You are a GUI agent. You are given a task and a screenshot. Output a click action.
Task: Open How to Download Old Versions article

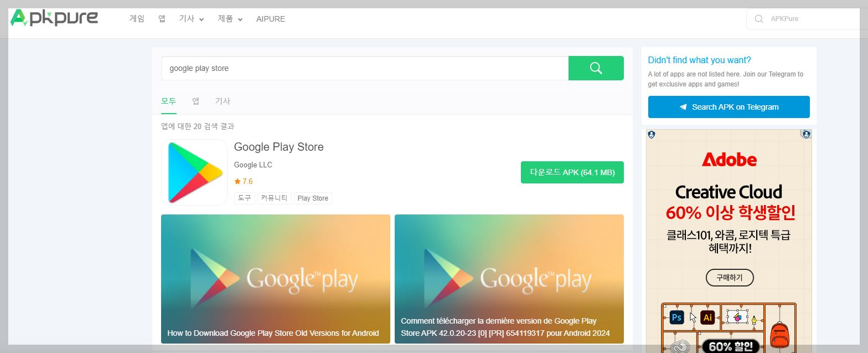pyautogui.click(x=276, y=279)
